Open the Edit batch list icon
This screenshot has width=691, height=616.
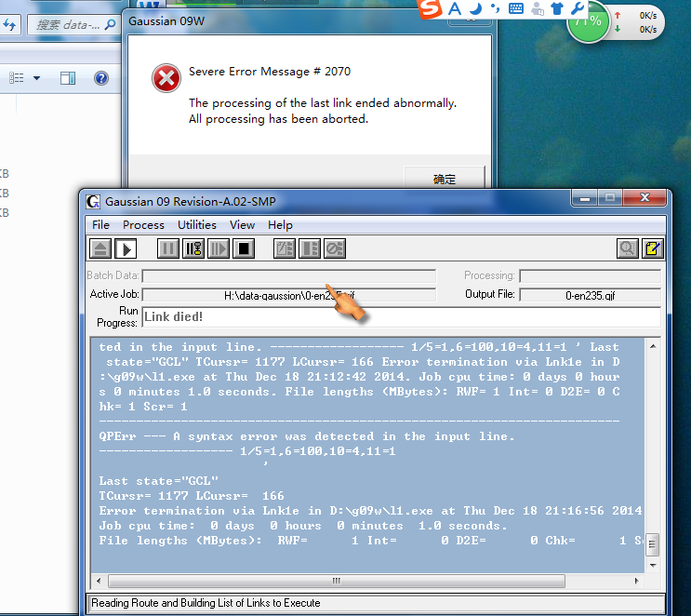coord(285,248)
